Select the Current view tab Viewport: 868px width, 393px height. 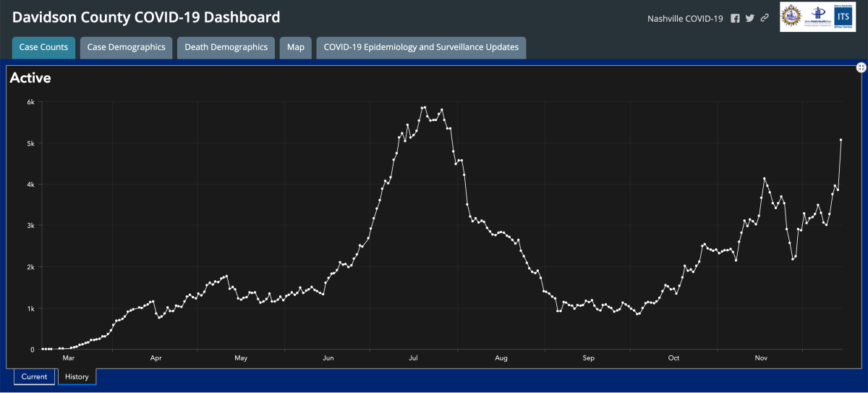(x=34, y=376)
